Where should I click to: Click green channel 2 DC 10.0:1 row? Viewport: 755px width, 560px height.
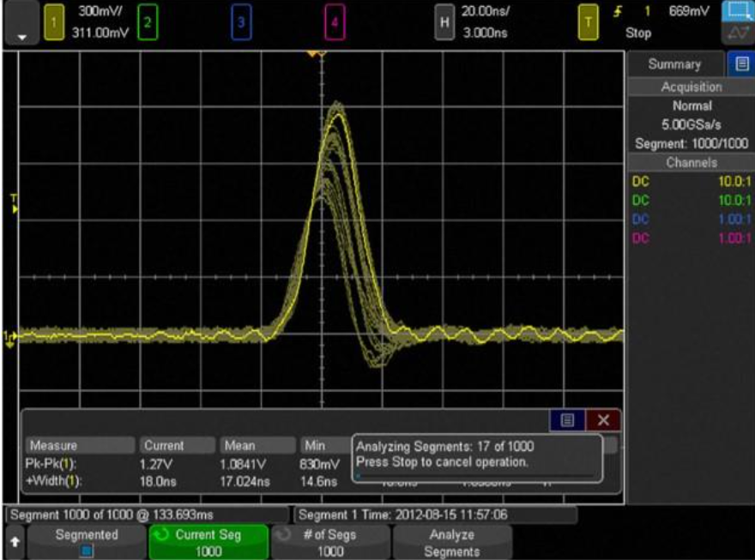coord(691,200)
